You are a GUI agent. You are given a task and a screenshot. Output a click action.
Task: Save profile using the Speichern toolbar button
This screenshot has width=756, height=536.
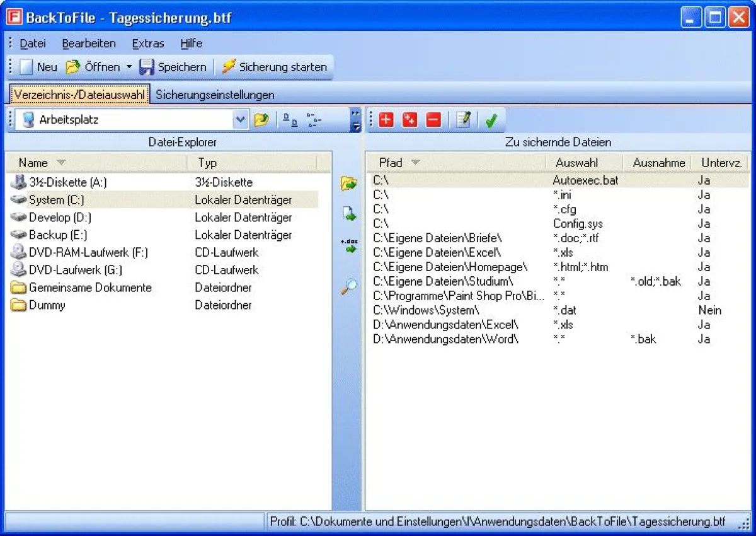click(x=173, y=67)
